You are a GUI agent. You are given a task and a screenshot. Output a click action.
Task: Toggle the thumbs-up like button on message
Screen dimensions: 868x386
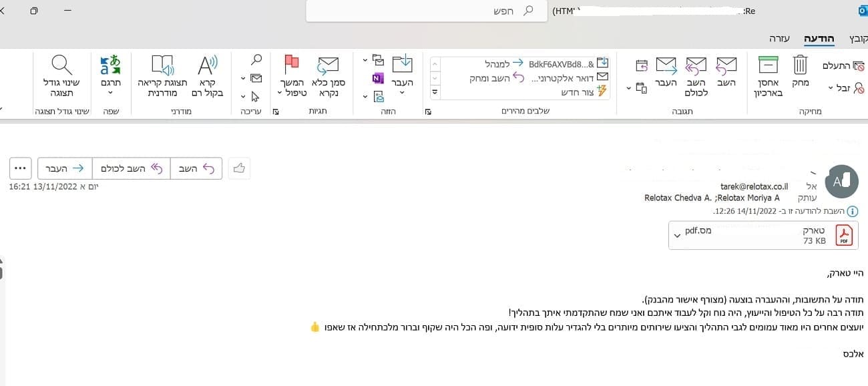[x=239, y=169]
